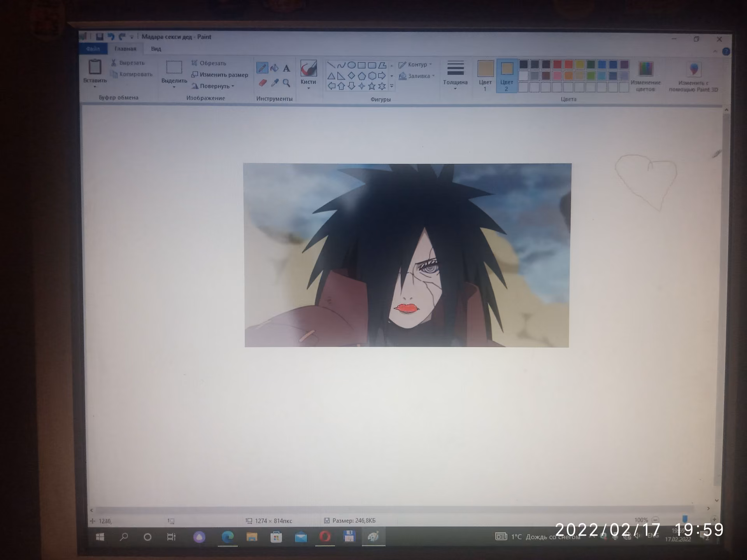Image resolution: width=747 pixels, height=560 pixels.
Task: Choose the five-point star shape
Action: [372, 86]
